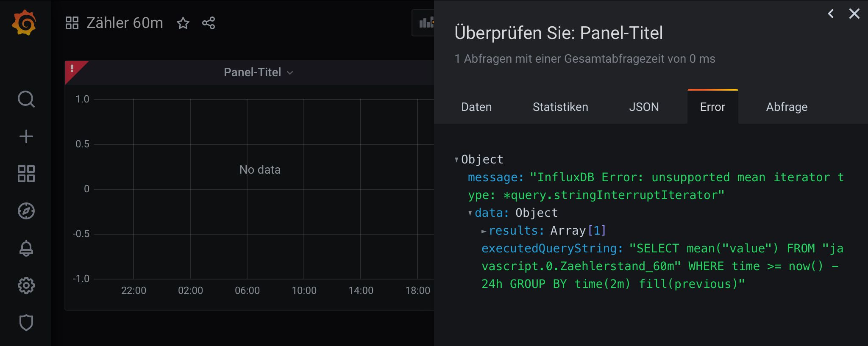Expand the results Array node
Viewport: 868px width, 346px height.
[x=484, y=231]
